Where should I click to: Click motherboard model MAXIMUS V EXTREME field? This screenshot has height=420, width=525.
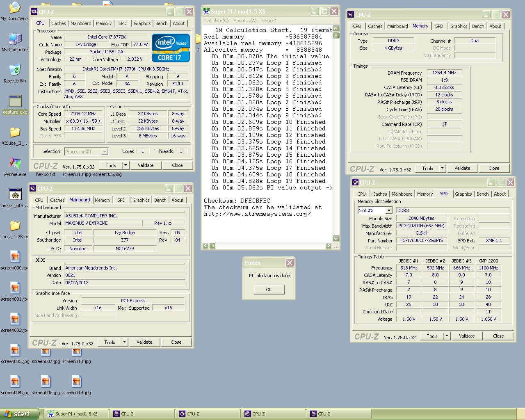click(103, 223)
